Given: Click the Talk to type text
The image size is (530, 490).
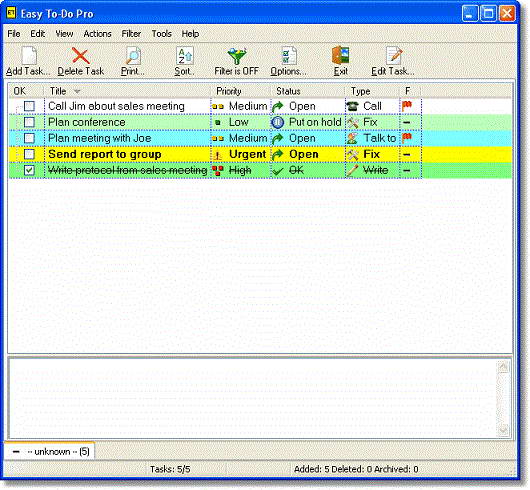Looking at the screenshot, I should click(x=379, y=138).
